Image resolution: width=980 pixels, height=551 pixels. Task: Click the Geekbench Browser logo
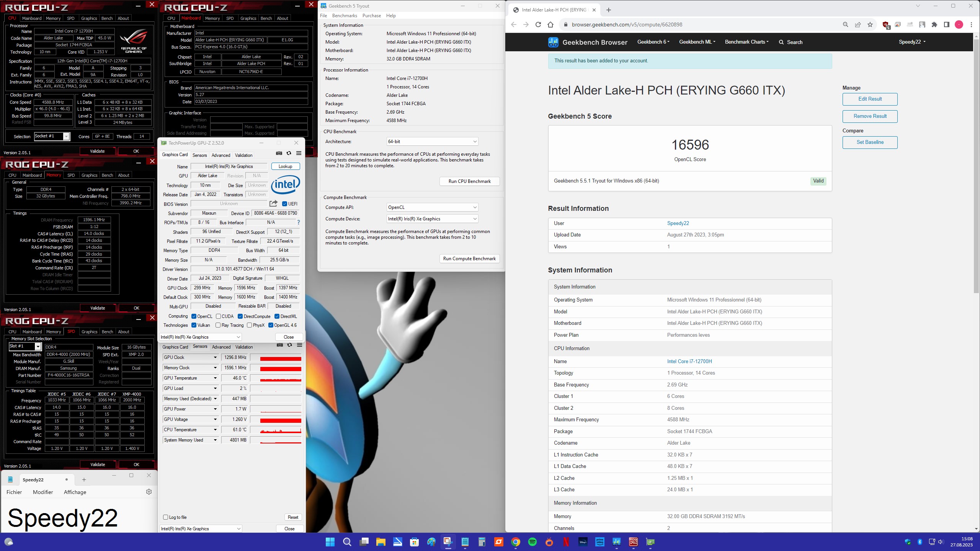click(588, 42)
